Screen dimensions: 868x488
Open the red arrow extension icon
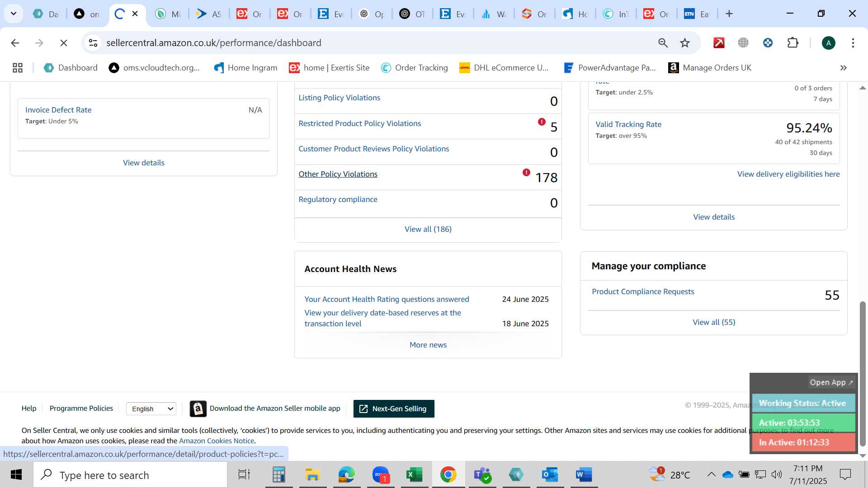719,43
